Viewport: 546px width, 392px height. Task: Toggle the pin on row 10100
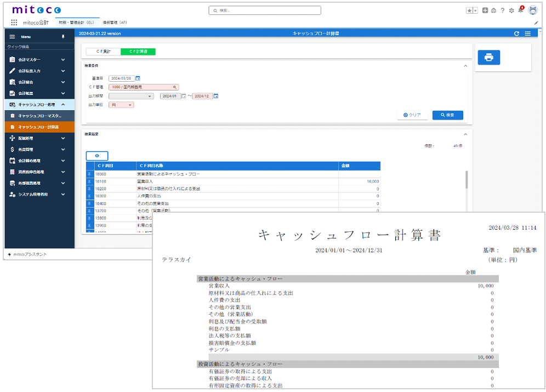[89, 181]
